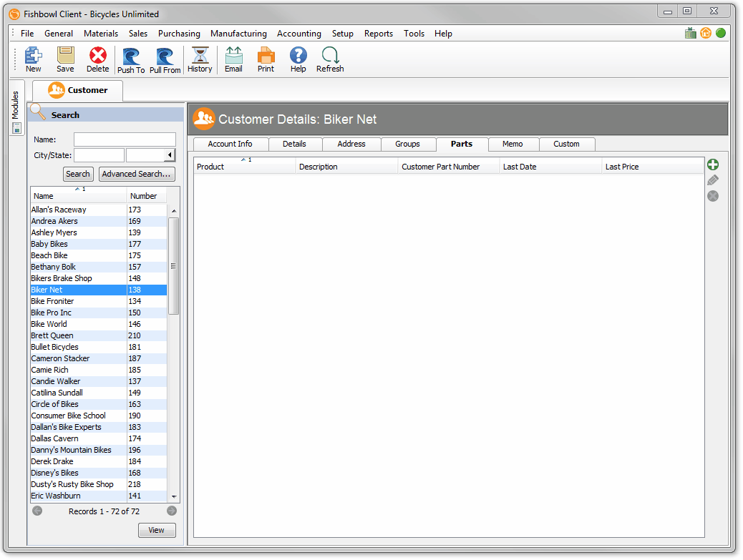Switch to the Address tab

[351, 144]
